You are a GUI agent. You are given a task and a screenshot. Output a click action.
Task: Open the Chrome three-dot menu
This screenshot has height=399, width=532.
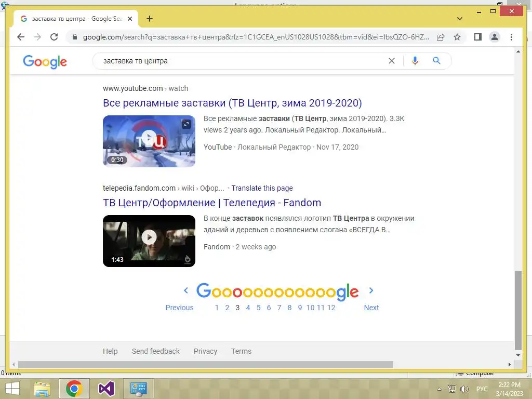[x=511, y=37]
